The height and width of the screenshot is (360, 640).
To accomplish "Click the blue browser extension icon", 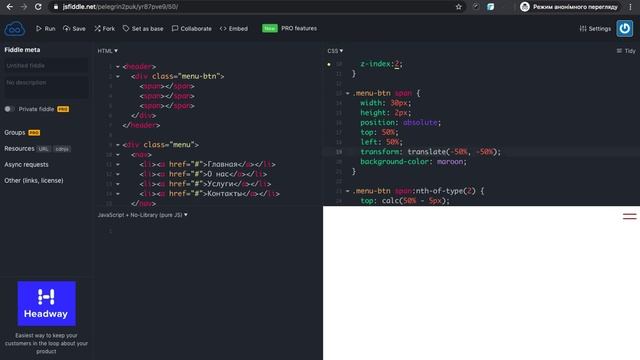I will (x=491, y=7).
